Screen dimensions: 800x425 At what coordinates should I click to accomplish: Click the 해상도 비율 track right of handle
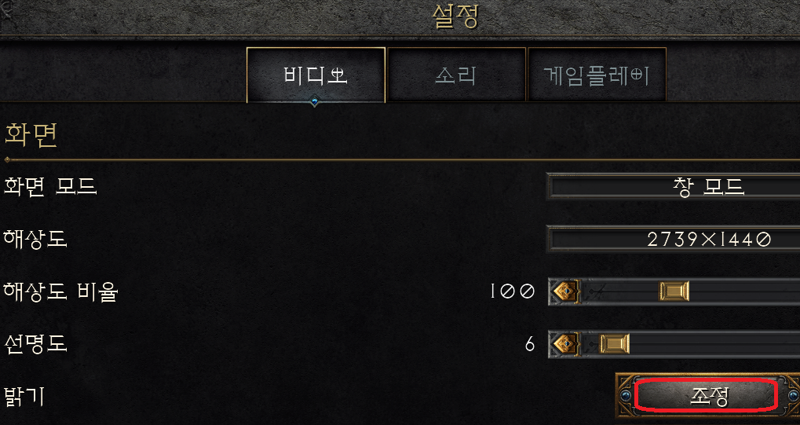(x=744, y=292)
